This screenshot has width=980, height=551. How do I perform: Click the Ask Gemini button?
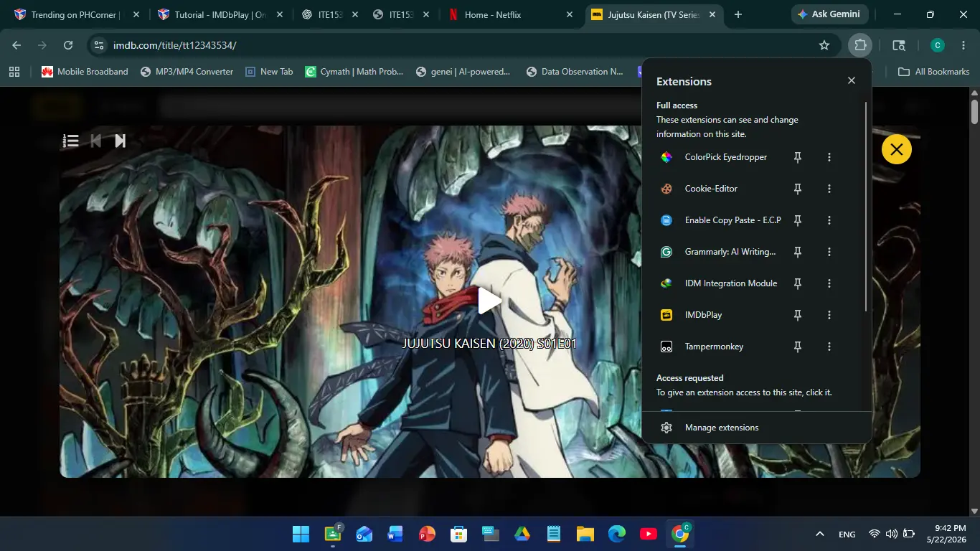pos(830,14)
